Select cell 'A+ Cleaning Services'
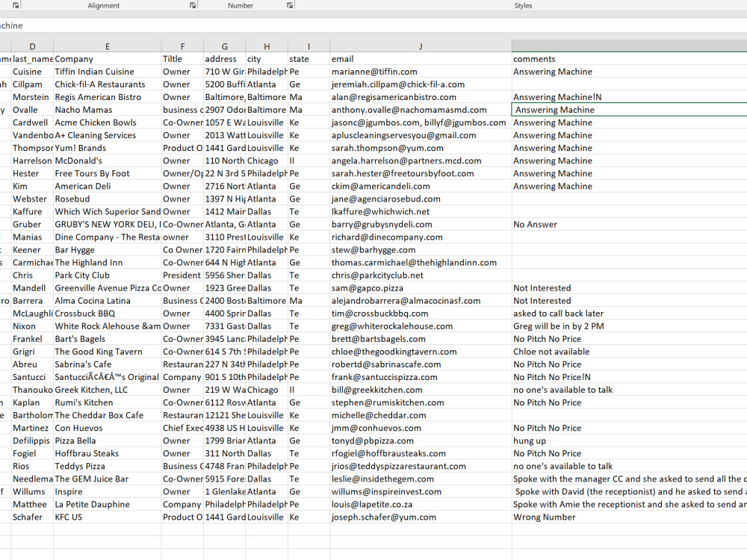 108,136
